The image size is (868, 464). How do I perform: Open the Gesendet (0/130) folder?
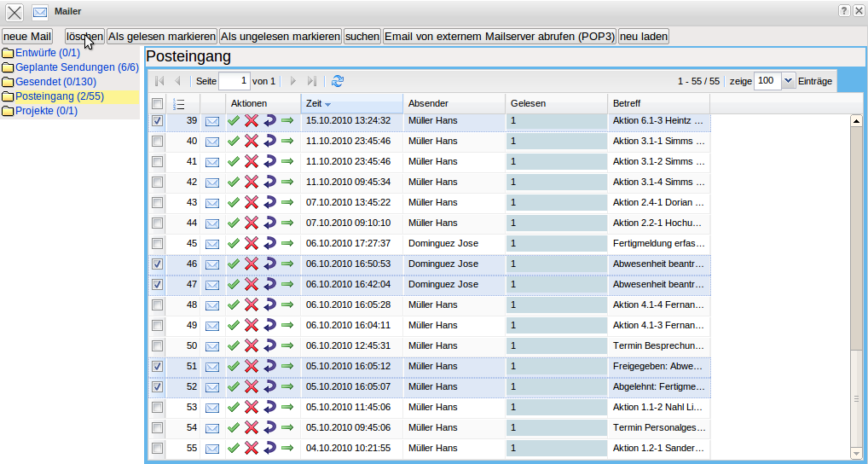click(55, 81)
